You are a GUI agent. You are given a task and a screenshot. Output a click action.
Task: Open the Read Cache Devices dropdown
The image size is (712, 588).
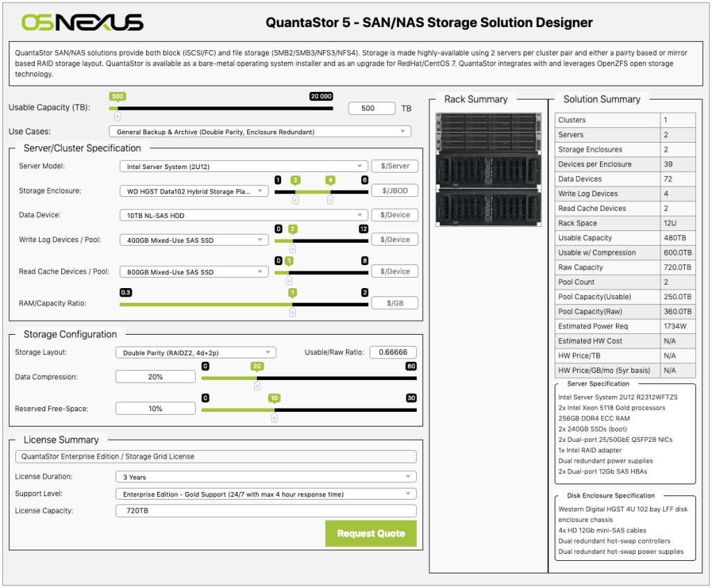pos(193,271)
